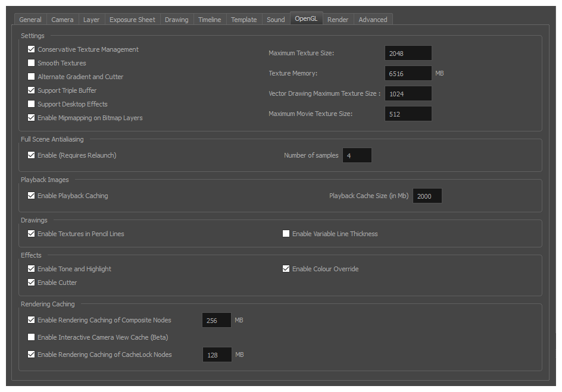
Task: Disable Full Scene Antialiasing
Action: point(31,155)
